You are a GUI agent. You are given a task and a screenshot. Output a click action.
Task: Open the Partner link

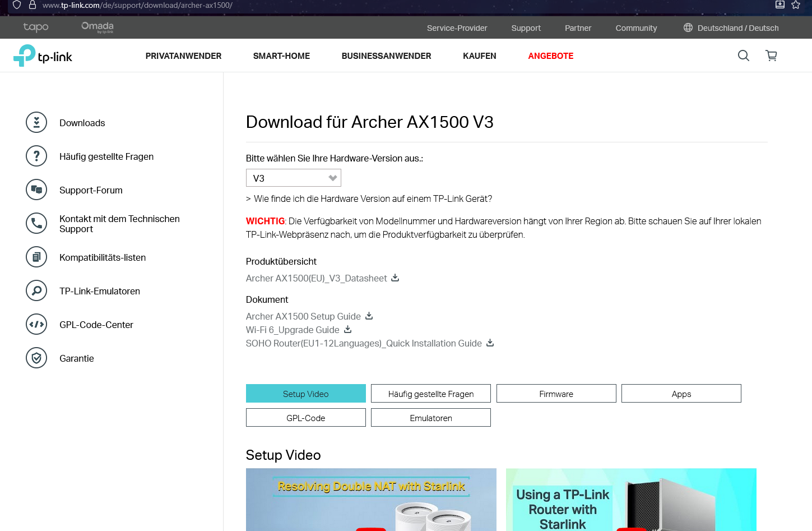578,28
